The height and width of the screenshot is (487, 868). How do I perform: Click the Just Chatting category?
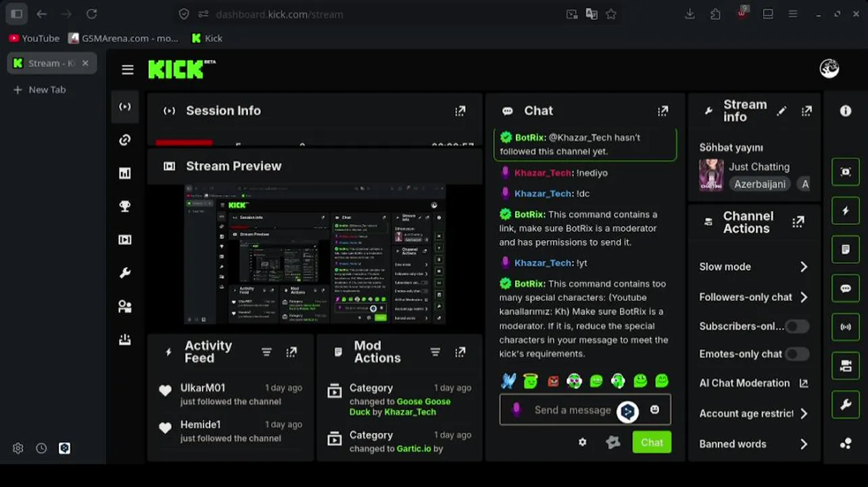click(759, 166)
